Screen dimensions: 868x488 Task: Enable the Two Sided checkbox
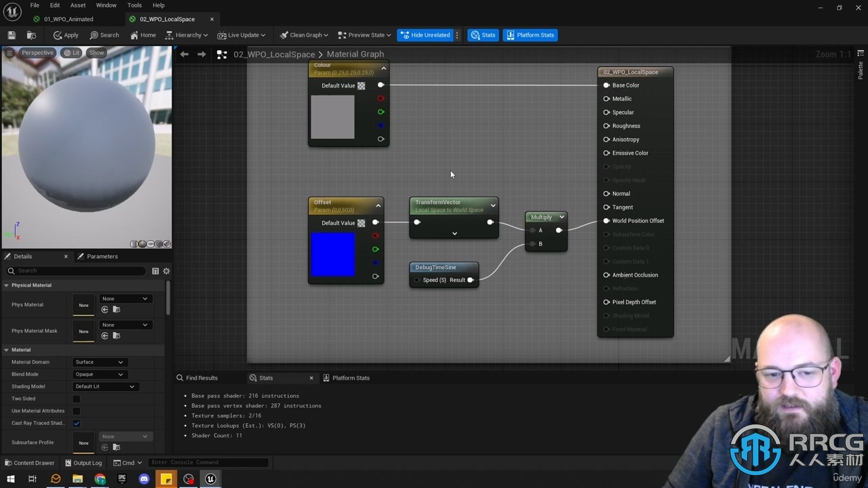tap(76, 399)
